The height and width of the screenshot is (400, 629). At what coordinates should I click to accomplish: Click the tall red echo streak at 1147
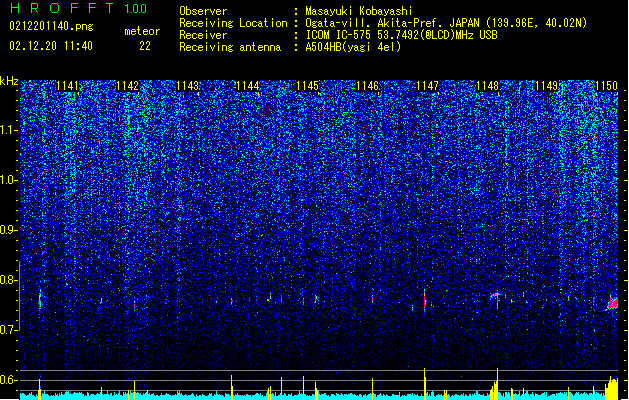pos(424,300)
